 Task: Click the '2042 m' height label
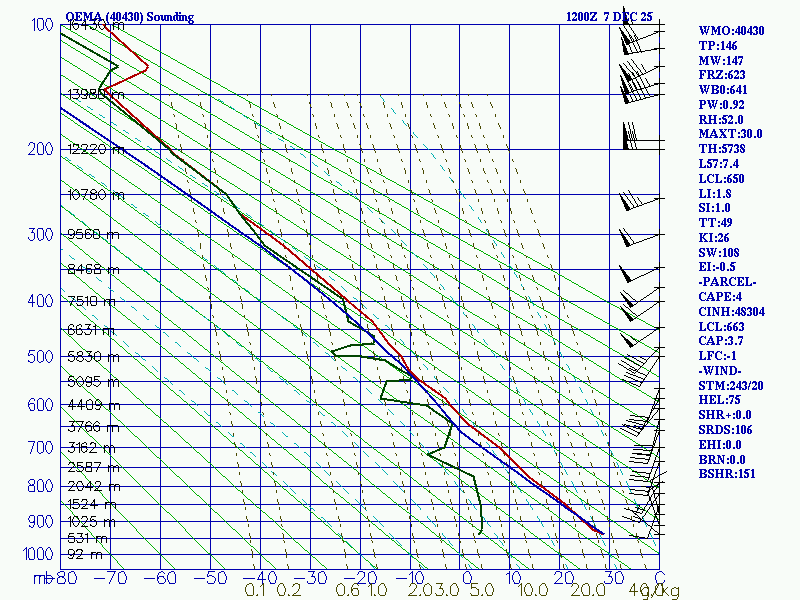[x=94, y=486]
